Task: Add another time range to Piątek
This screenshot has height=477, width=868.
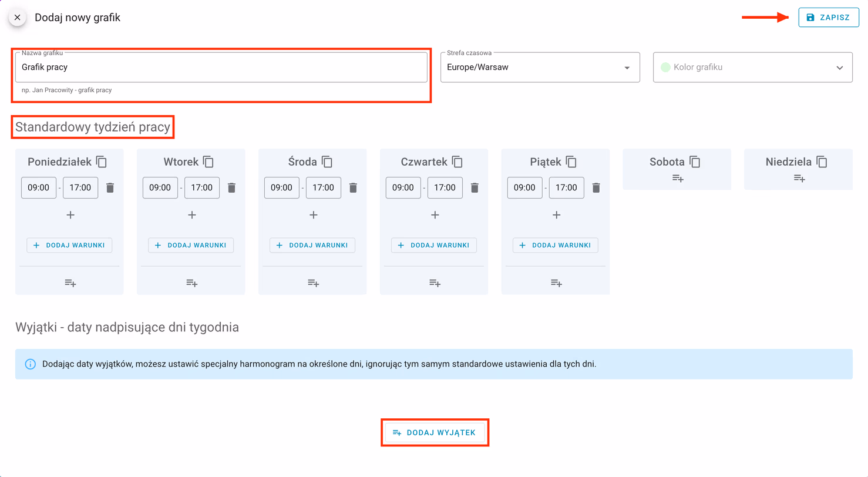Action: point(557,215)
